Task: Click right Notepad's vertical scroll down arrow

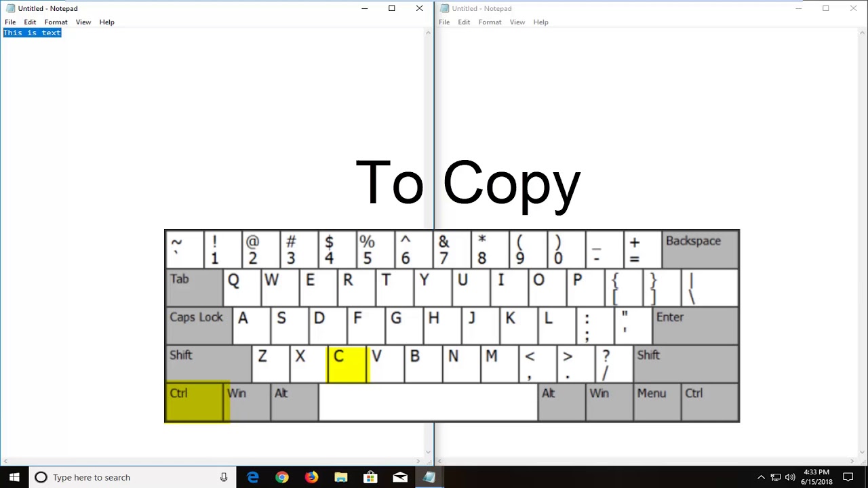Action: pos(862,451)
